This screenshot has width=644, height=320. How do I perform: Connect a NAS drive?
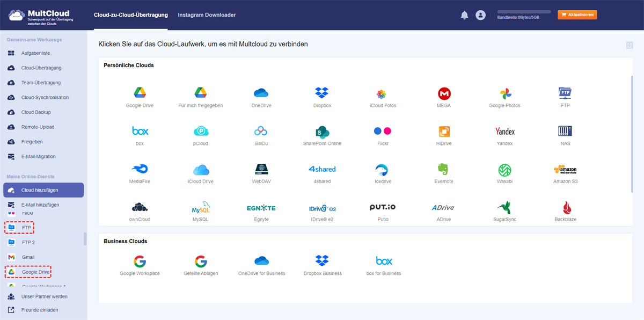coord(565,135)
